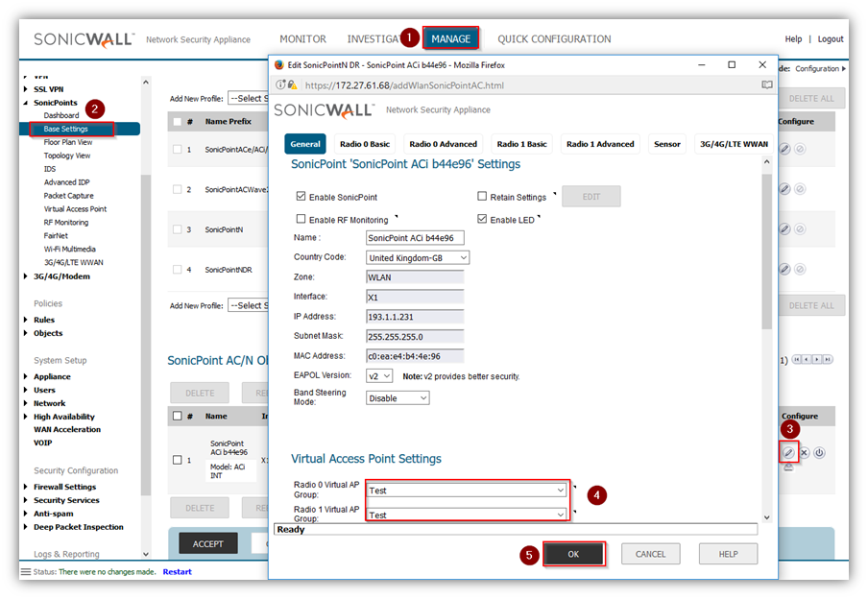This screenshot has height=599, width=868.
Task: Switch to the Radio 0 Basic tab
Action: pos(364,144)
